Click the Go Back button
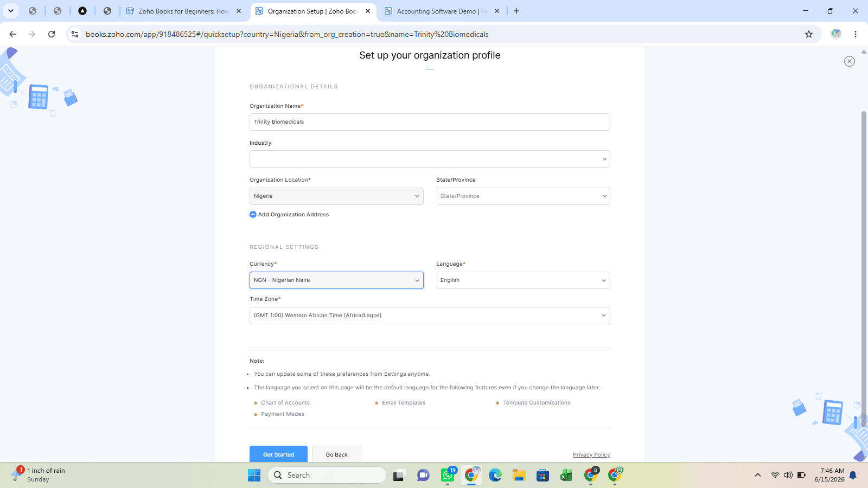The height and width of the screenshot is (488, 868). [x=336, y=454]
